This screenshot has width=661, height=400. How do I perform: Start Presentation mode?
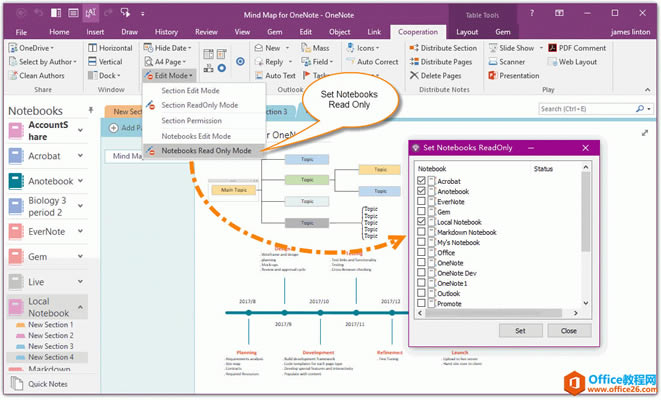click(x=513, y=76)
